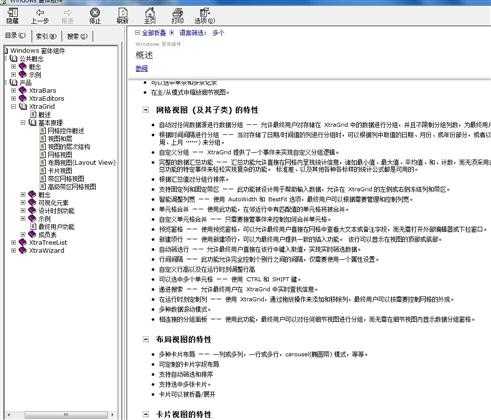Select the 设计时刻功能 node label
Image resolution: width=491 pixels, height=420 pixels.
click(56, 210)
